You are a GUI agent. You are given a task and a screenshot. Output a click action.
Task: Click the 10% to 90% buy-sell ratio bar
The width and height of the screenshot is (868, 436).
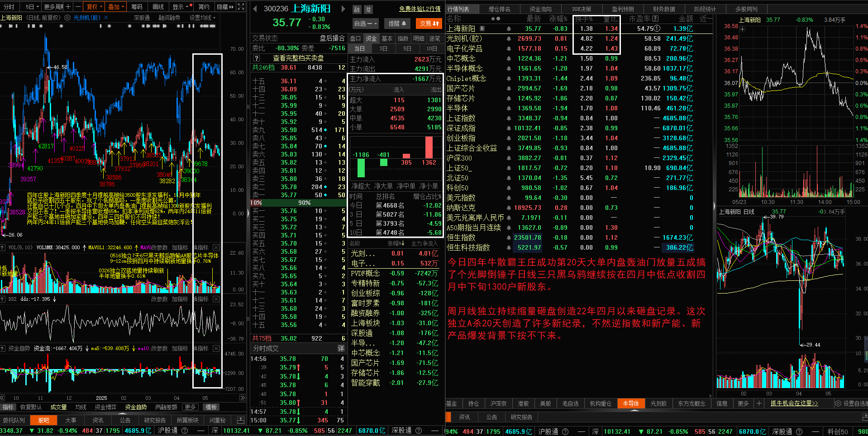tap(298, 203)
